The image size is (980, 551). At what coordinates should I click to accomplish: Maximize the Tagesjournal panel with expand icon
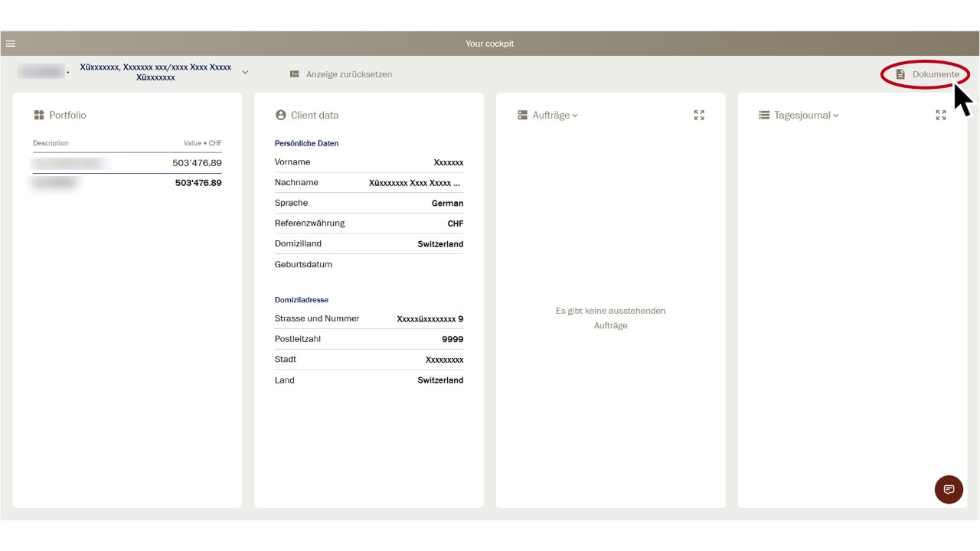pos(941,115)
